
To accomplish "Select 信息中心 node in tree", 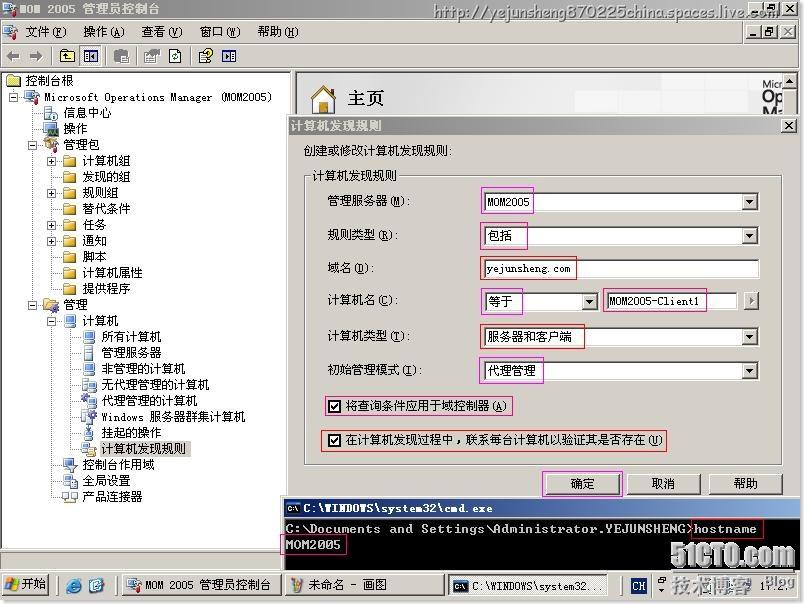I will click(87, 113).
